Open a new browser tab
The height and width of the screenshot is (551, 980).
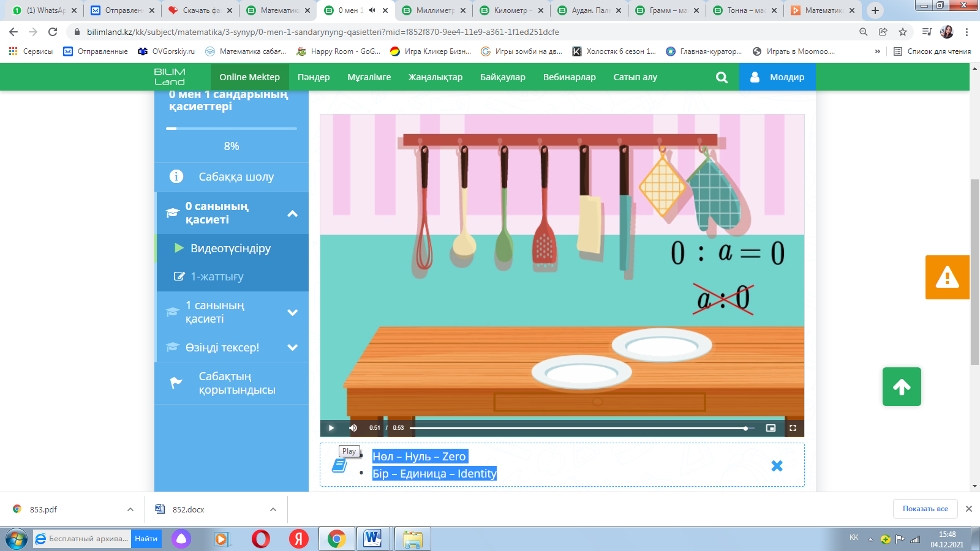click(875, 10)
